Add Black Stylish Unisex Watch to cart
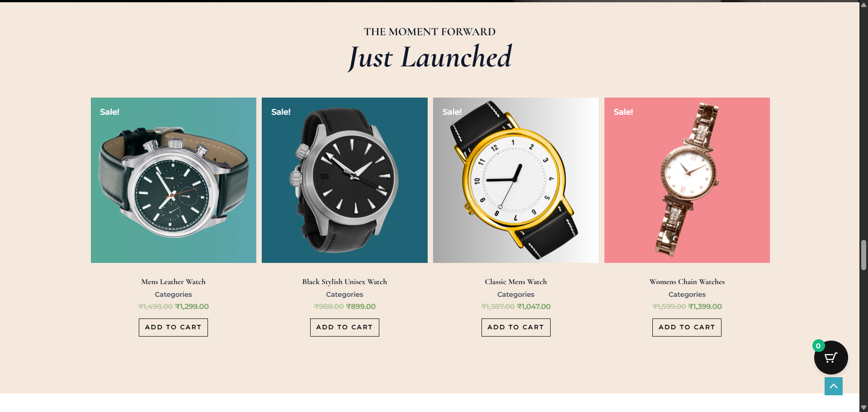Viewport: 868px width, 412px height. 344,328
